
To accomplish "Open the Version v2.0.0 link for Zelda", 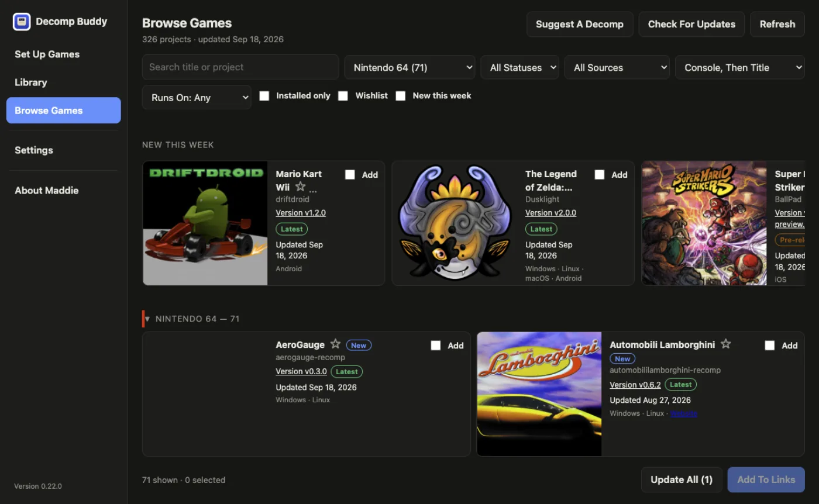I will 550,213.
